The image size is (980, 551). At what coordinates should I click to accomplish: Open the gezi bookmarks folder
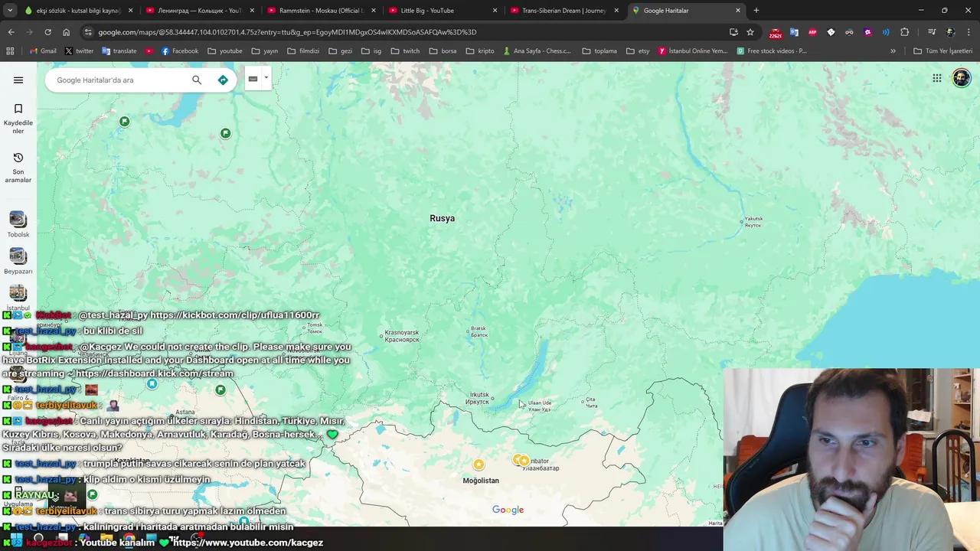click(340, 51)
